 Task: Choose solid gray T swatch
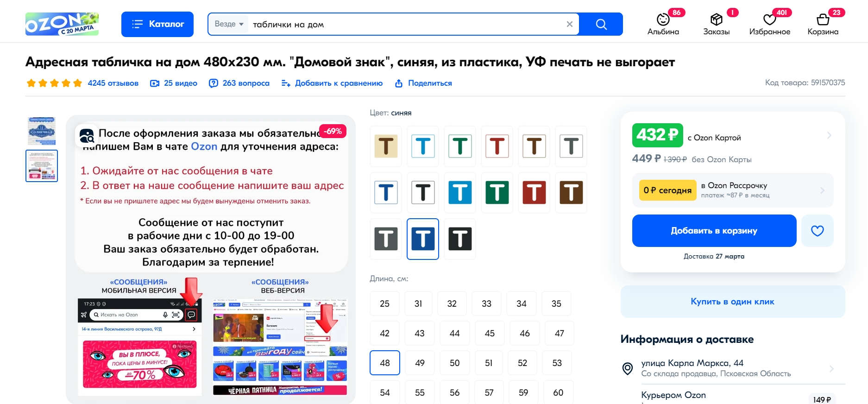pyautogui.click(x=386, y=239)
